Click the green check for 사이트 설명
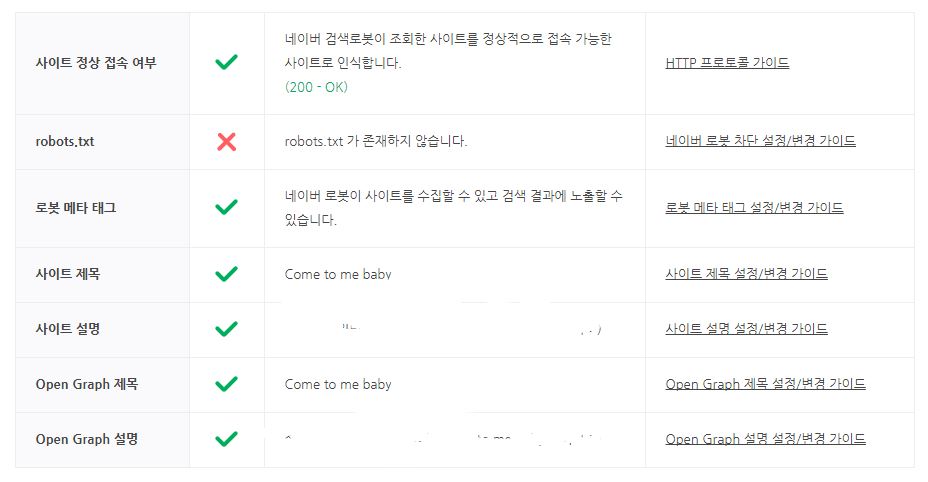928x482 pixels. click(x=227, y=328)
